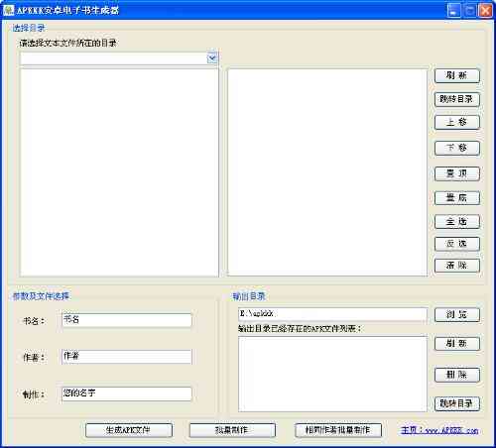The height and width of the screenshot is (448, 496).
Task: Click the 置底 move-to-bottom button
Action: (x=457, y=198)
